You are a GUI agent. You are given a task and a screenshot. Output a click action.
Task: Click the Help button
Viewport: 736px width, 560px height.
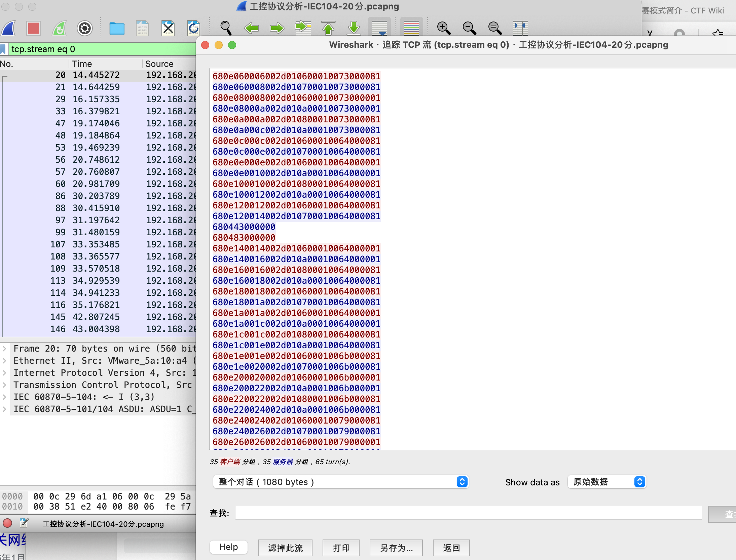(x=228, y=547)
